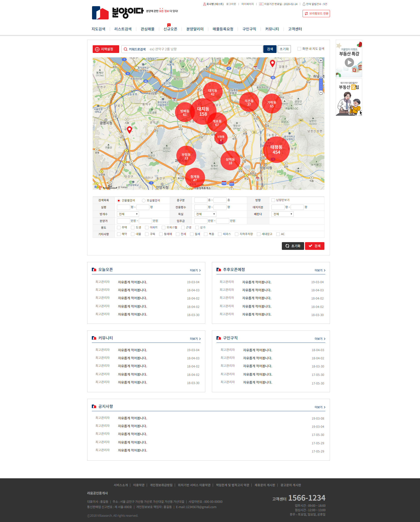Expand 추후오픈예정 with 더보기
The width and height of the screenshot is (420, 522).
320,270
